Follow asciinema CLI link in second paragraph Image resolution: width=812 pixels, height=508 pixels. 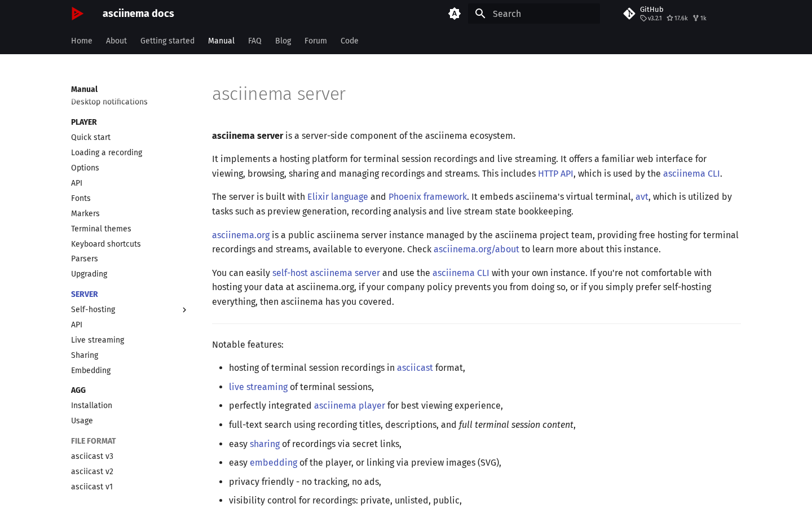[691, 173]
